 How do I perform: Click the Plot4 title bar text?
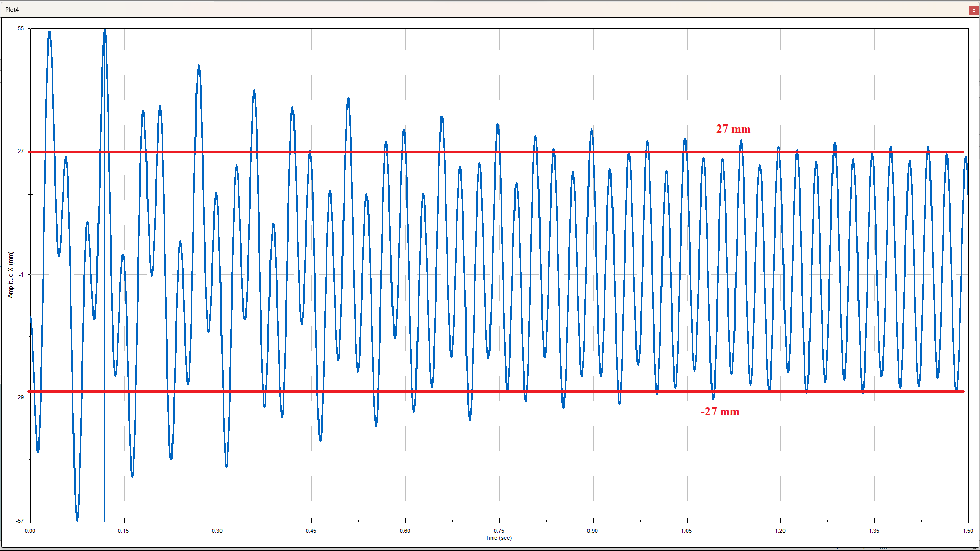point(12,10)
